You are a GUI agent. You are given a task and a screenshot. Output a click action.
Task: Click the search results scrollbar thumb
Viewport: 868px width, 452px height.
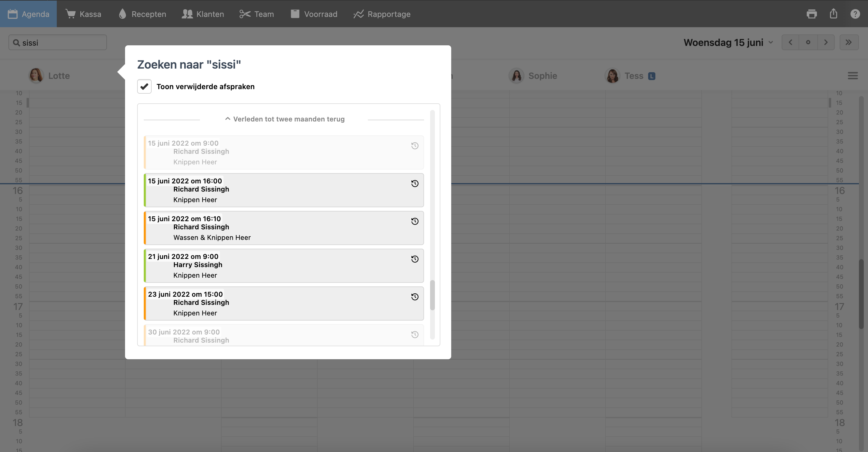[x=432, y=295]
